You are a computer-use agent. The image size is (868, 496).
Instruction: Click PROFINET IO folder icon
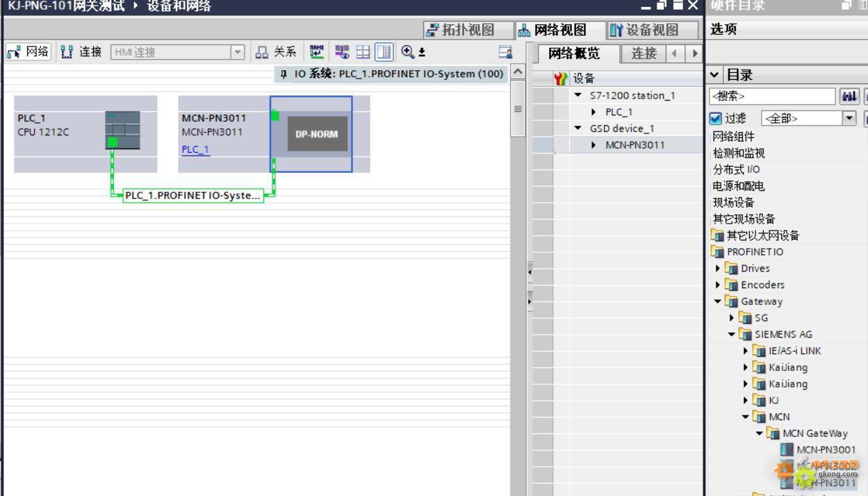click(x=718, y=252)
